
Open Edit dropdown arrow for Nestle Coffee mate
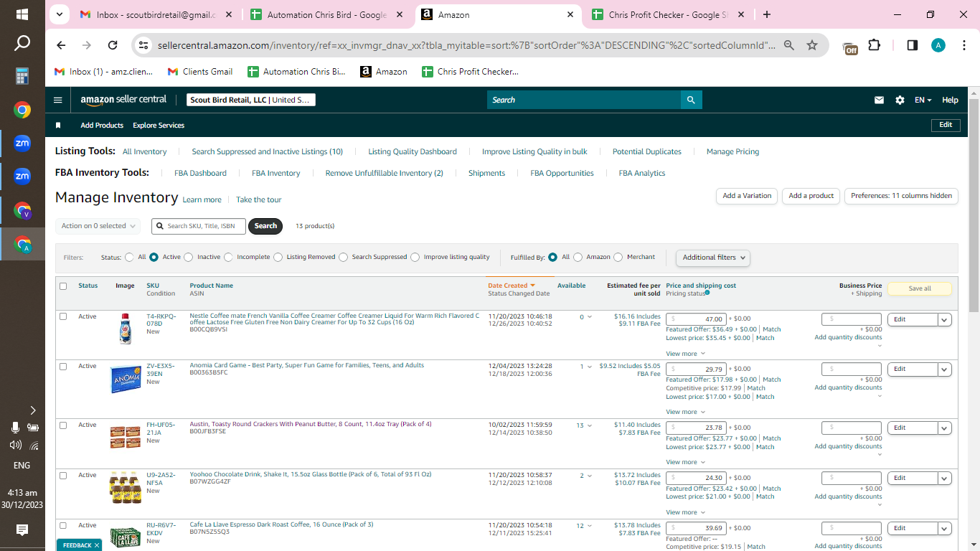click(x=945, y=320)
